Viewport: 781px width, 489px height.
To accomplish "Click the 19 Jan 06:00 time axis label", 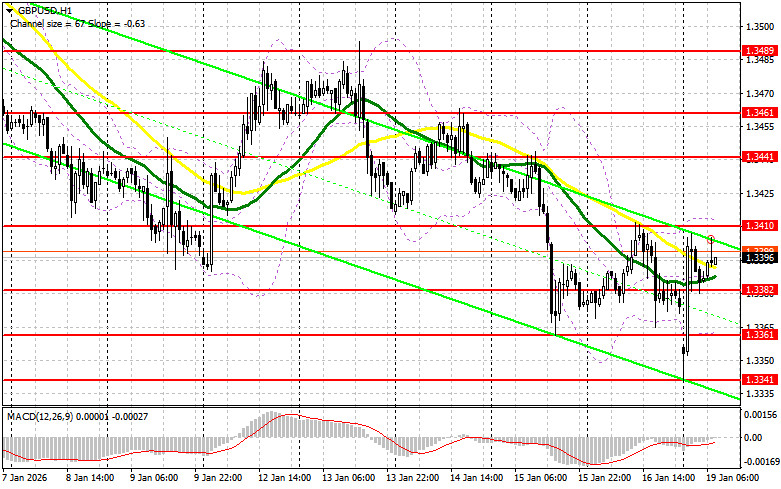I will point(733,478).
